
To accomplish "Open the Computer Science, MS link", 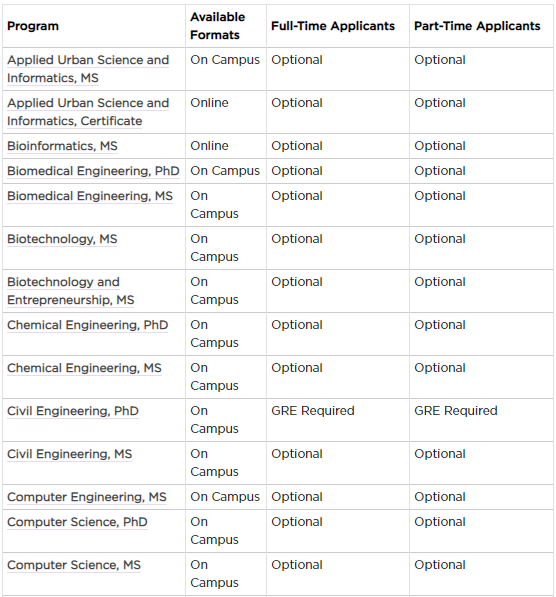I will 74,565.
